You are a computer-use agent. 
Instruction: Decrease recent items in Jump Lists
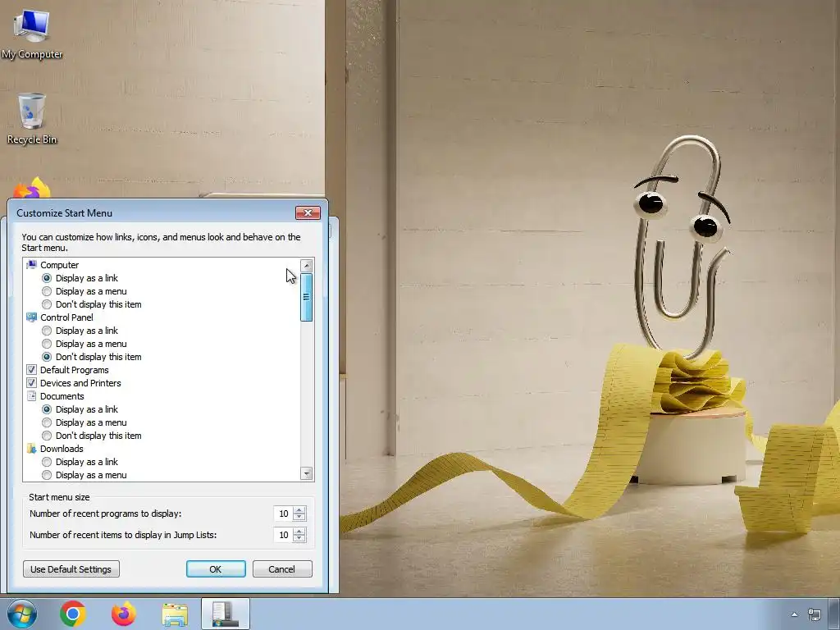(300, 538)
